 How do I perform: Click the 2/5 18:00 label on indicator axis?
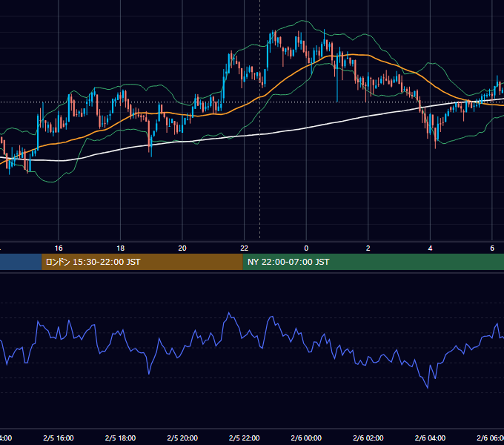121,438
